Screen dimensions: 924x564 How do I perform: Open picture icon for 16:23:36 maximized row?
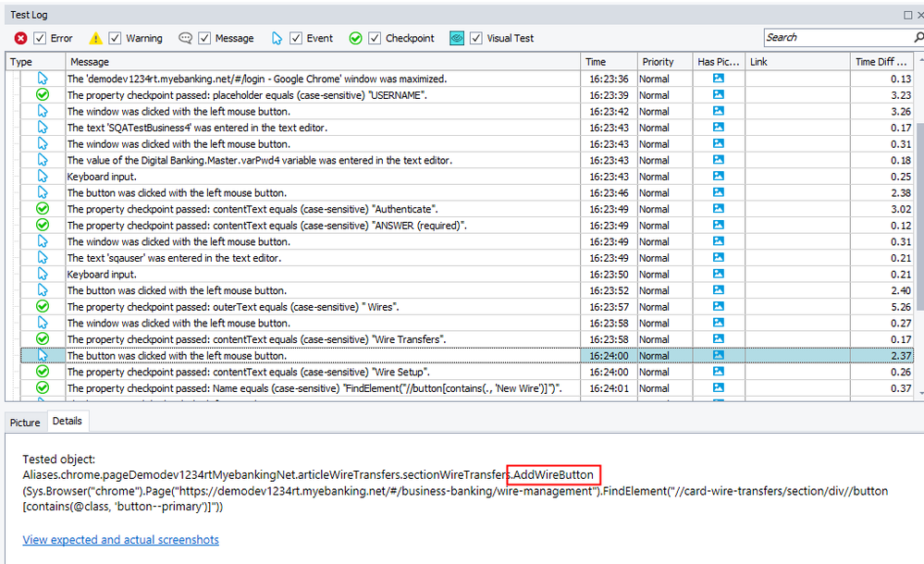[719, 79]
